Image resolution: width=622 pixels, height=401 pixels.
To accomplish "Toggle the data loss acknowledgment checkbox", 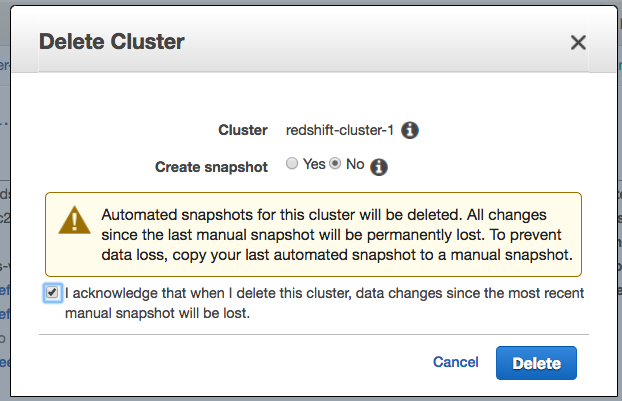I will (52, 293).
